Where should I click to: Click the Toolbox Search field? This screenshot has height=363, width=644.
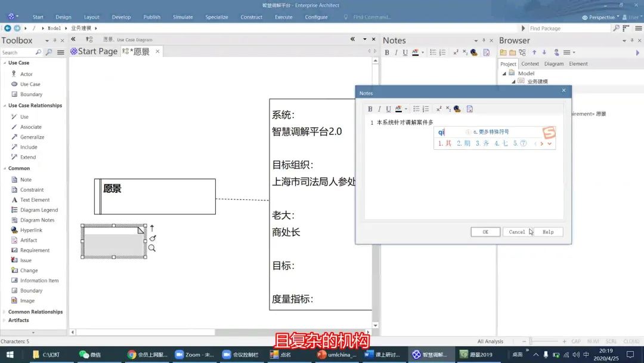tap(17, 53)
